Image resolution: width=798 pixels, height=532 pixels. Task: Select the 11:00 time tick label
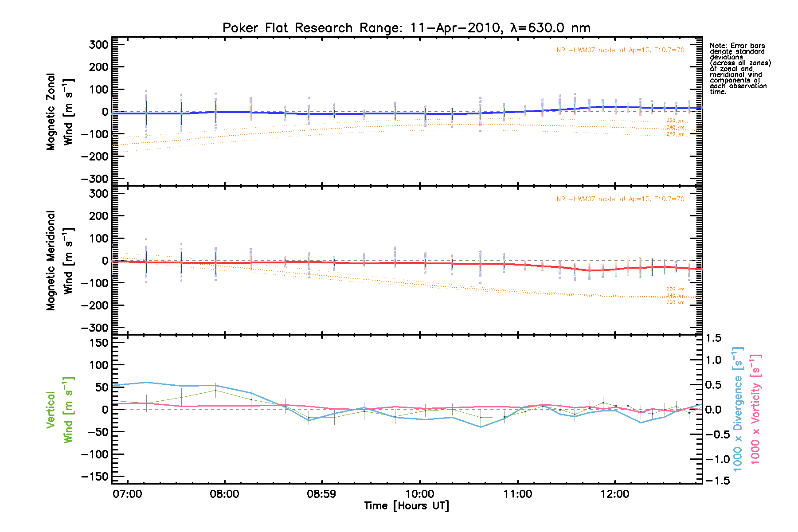517,494
